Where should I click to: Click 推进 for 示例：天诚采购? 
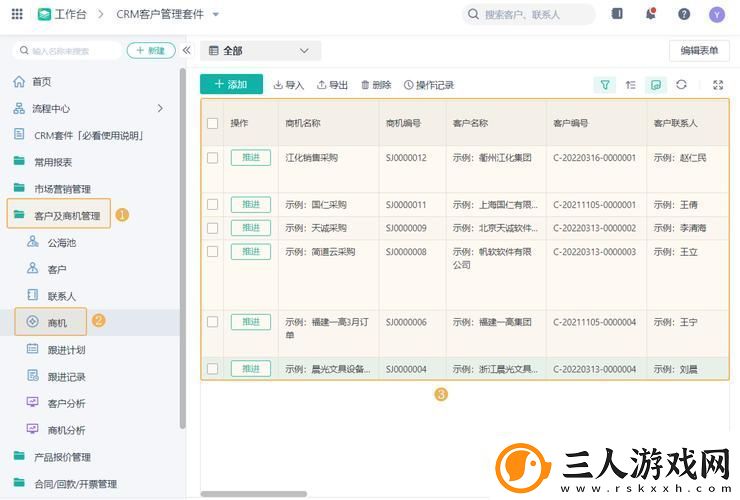(x=251, y=228)
